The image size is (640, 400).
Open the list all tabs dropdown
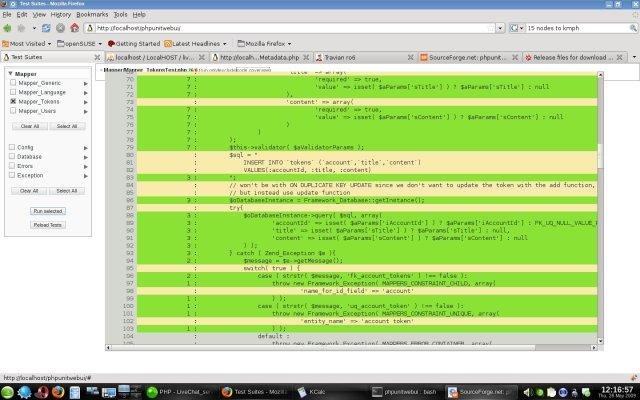click(x=634, y=57)
